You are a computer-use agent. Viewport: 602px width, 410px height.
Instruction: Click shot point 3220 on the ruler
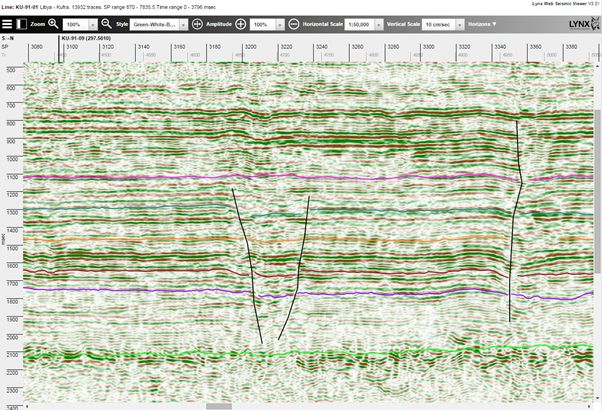(x=286, y=47)
